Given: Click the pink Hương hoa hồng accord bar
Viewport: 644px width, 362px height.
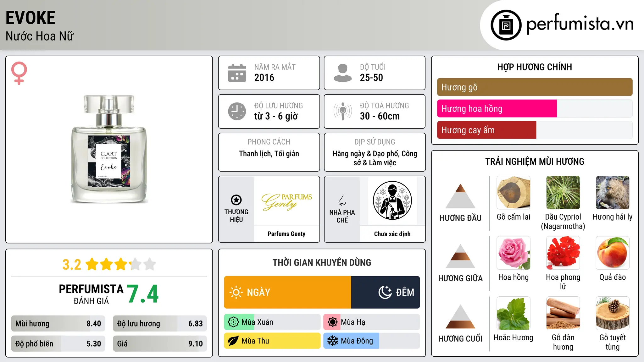Looking at the screenshot, I should [497, 108].
